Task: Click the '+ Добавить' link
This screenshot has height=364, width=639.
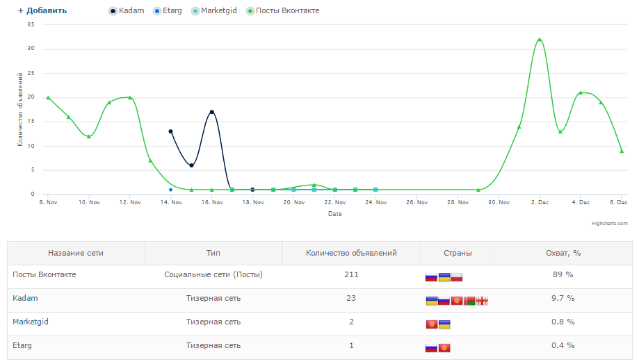Action: tap(42, 10)
